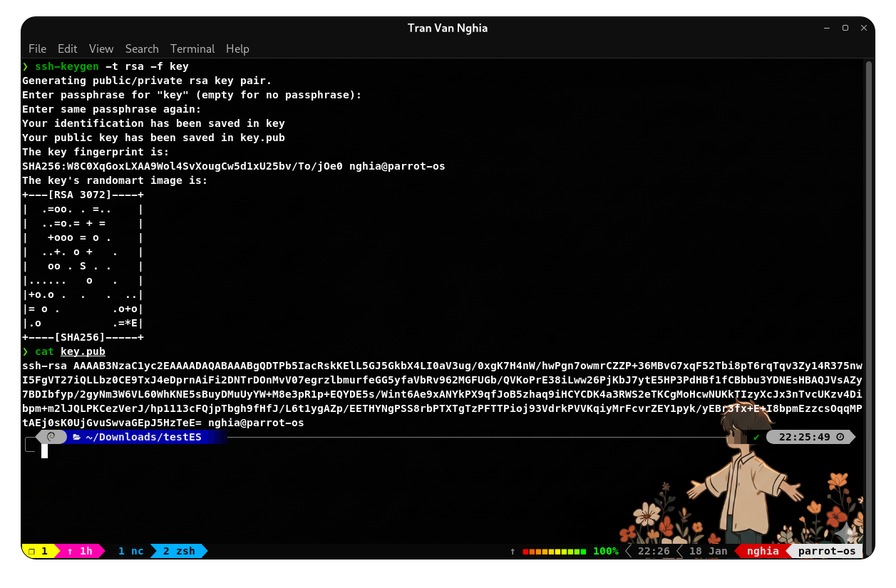Click the red nghia user segment
Screen dimensions: 896x588
[x=763, y=551]
